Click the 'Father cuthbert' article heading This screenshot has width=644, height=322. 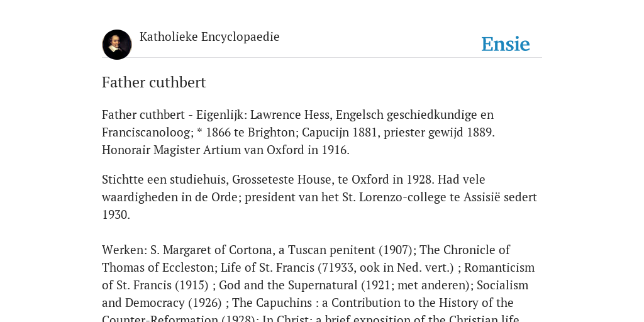coord(153,82)
